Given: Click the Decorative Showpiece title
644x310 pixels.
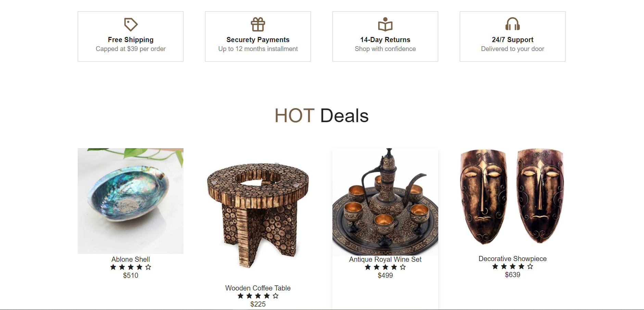Looking at the screenshot, I should tap(513, 259).
